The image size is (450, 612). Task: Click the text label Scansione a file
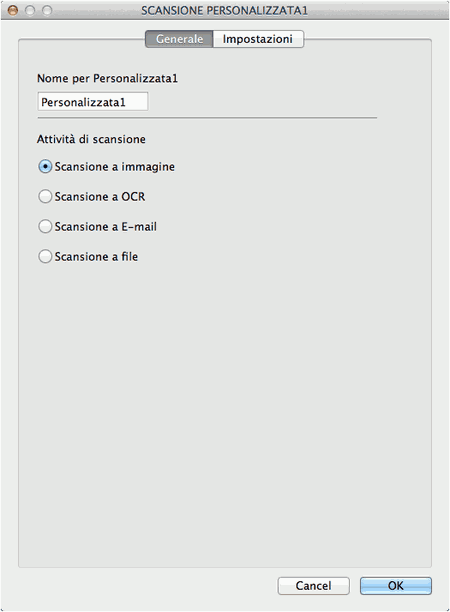click(x=96, y=256)
